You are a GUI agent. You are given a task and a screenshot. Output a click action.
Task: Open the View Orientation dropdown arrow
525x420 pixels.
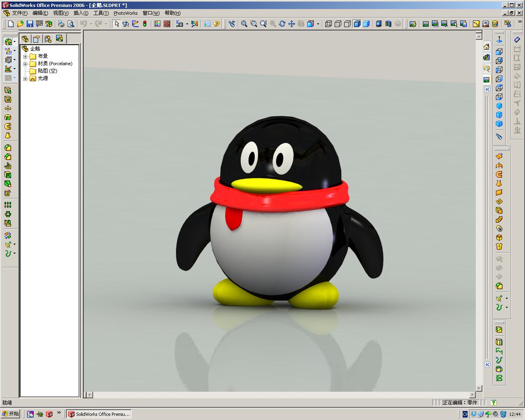point(318,24)
